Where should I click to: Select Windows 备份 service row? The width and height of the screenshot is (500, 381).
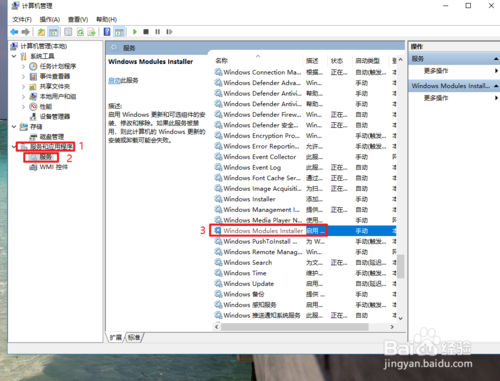coord(305,294)
